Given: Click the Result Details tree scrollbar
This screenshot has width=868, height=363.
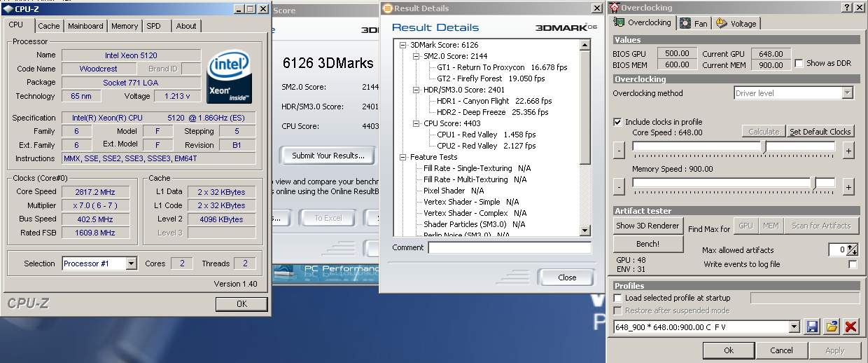Looking at the screenshot, I should point(585,137).
